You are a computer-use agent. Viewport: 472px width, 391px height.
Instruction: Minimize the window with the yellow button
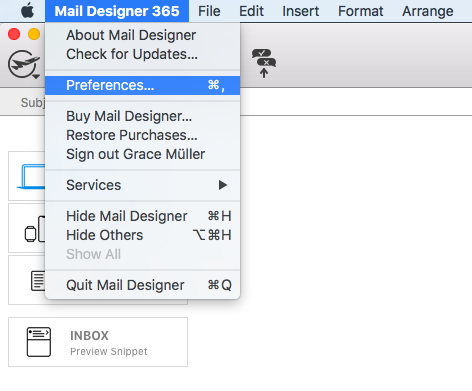coord(34,34)
